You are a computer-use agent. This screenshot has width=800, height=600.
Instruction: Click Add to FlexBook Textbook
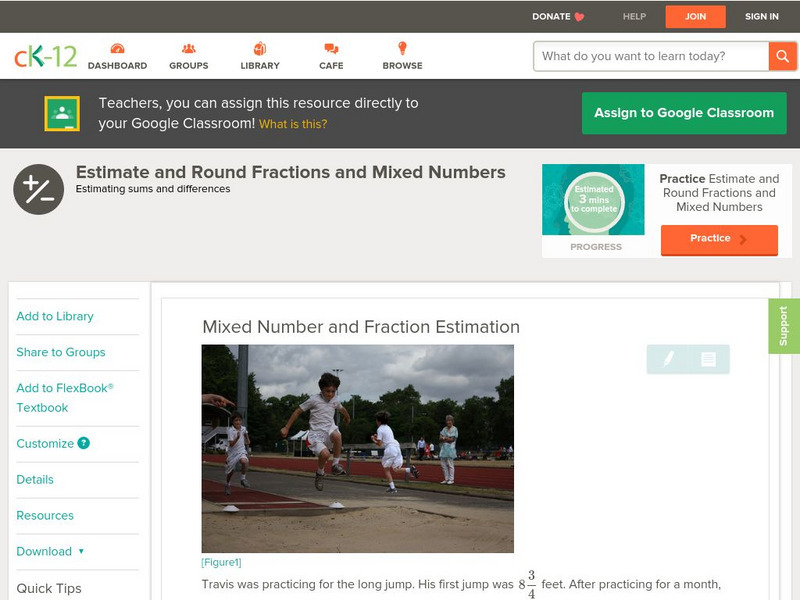click(x=65, y=398)
